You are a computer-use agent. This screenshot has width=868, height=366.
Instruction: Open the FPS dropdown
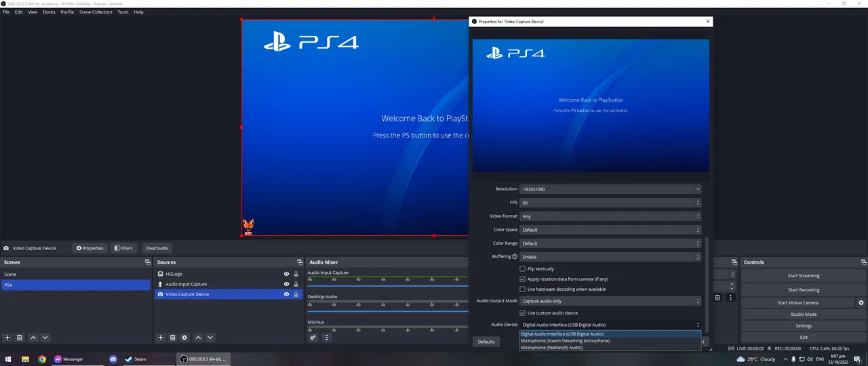point(610,203)
